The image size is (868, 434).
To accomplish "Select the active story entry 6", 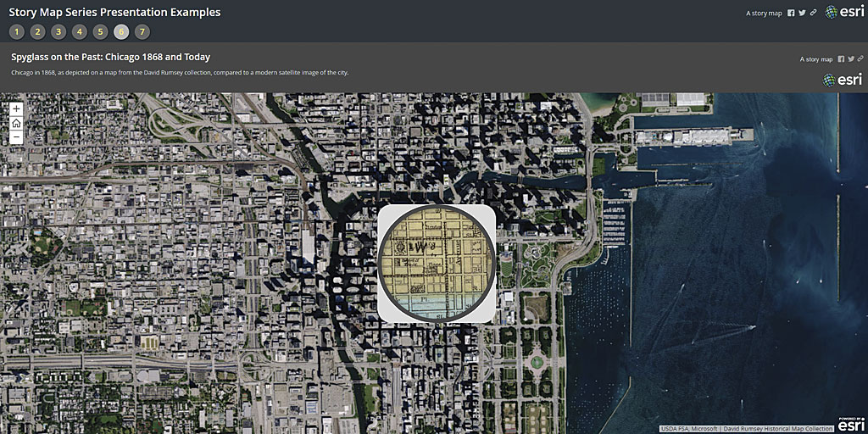I will 121,31.
